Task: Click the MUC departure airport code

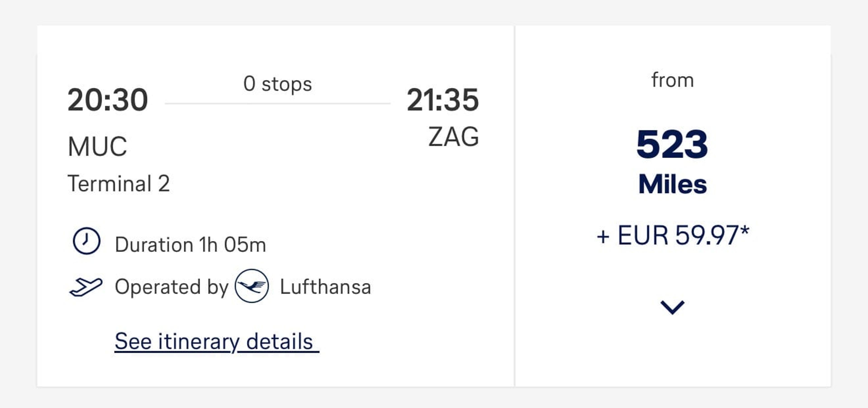Action: click(97, 147)
